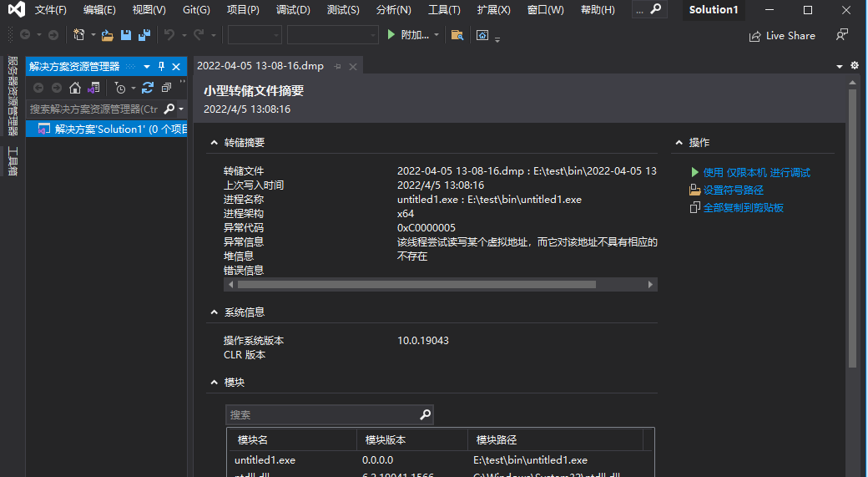Open the 调试(D) menu

[x=293, y=10]
